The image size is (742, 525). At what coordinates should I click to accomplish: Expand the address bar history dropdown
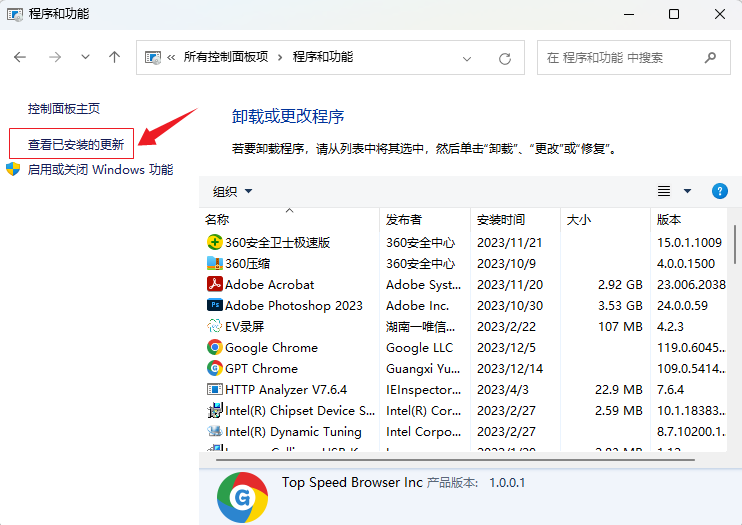tap(467, 59)
